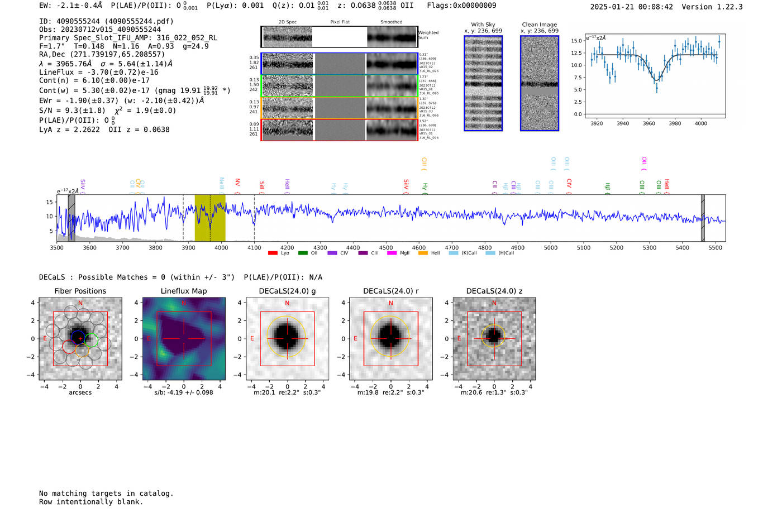Click the (H)CaII legend swatch
Image resolution: width=782 pixels, height=532 pixels.
pos(490,253)
